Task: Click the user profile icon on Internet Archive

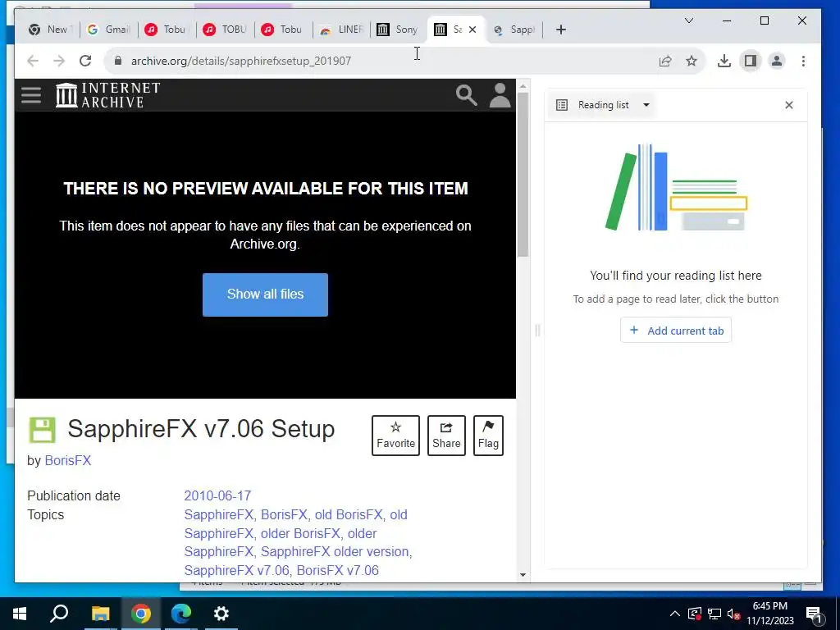Action: point(500,95)
